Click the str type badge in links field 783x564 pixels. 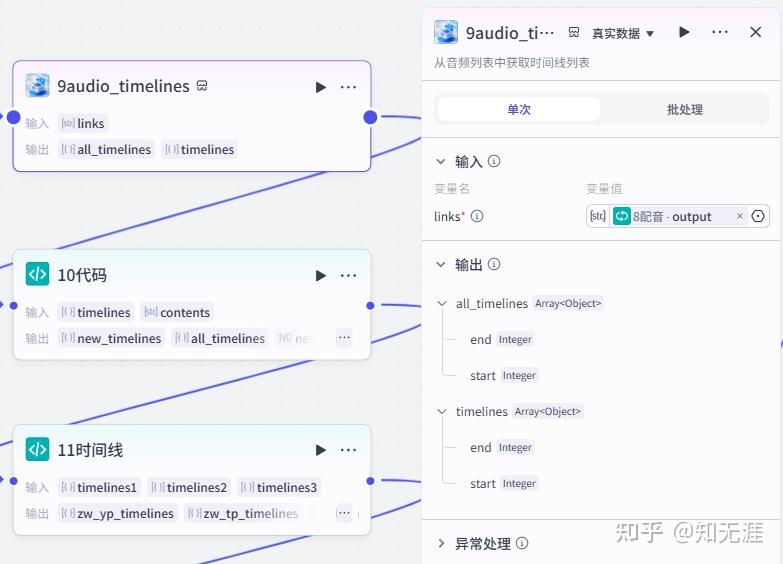point(598,216)
